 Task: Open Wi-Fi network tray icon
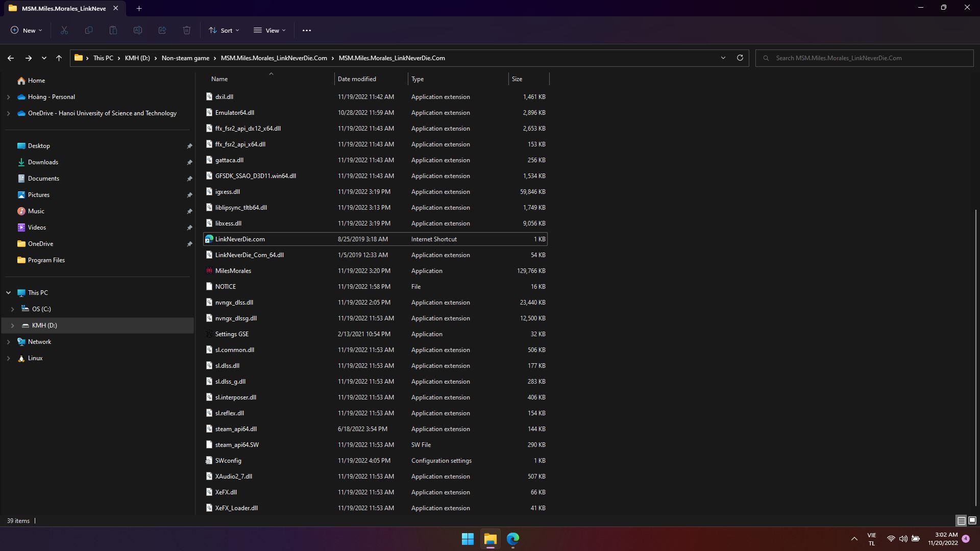pos(891,539)
